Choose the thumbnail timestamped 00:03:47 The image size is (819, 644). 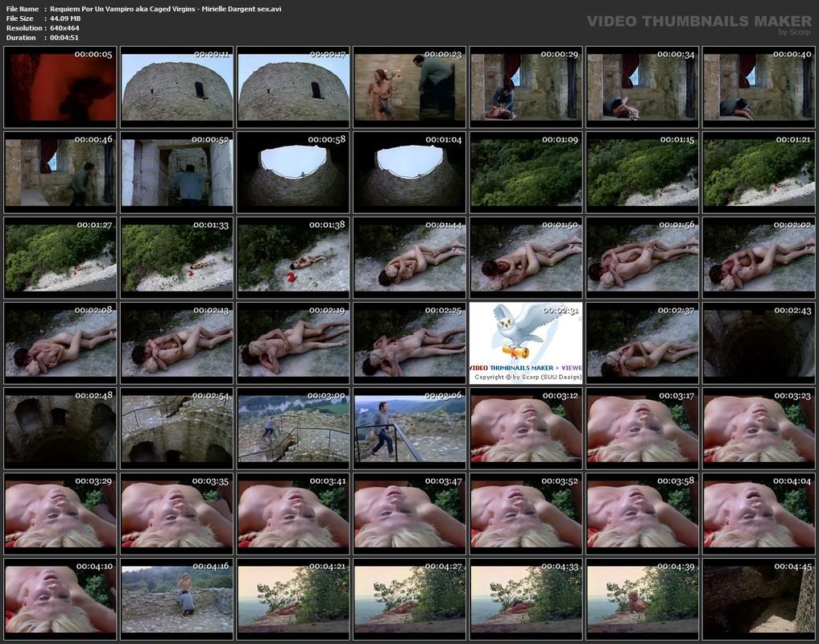(410, 514)
